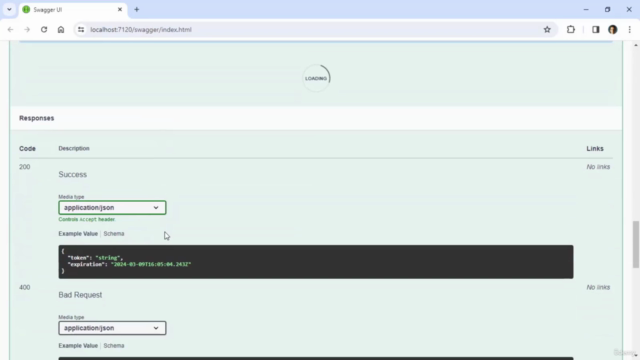
Task: Open media type dropdown for 200 response
Action: click(112, 207)
